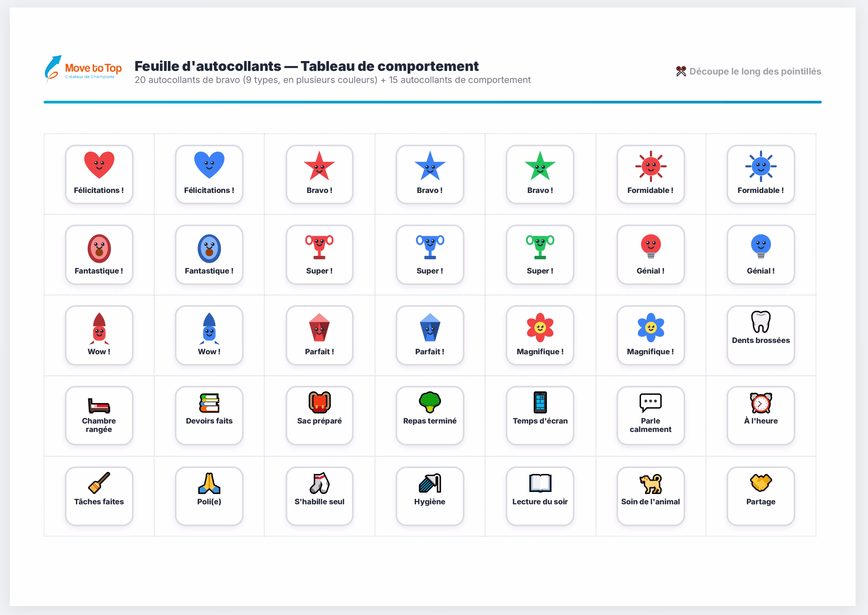Select the blue star Bravo sticker
The width and height of the screenshot is (868, 615).
(x=430, y=174)
